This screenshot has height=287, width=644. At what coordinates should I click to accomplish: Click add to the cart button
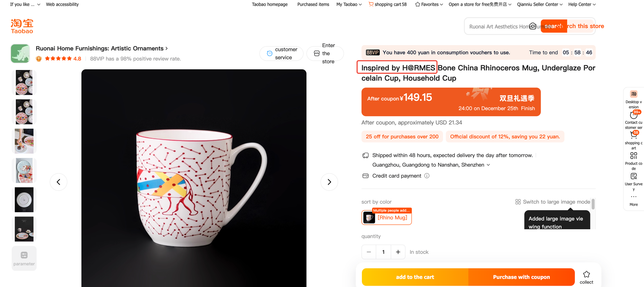(415, 277)
